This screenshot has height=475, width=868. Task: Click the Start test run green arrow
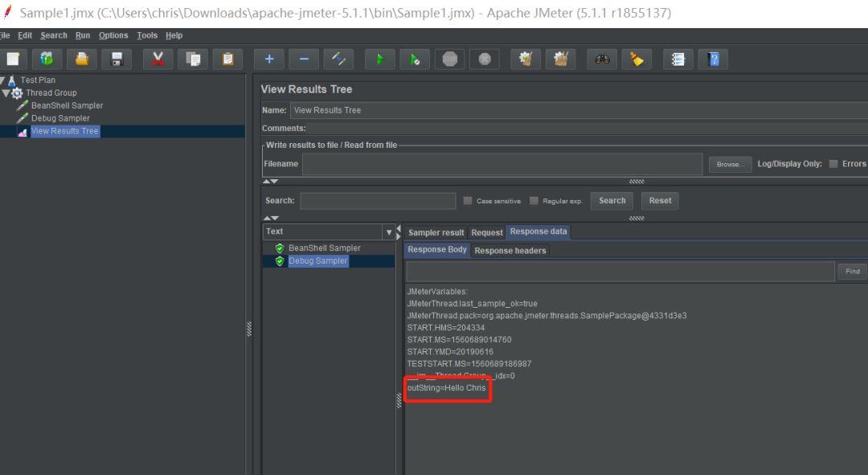click(x=379, y=59)
